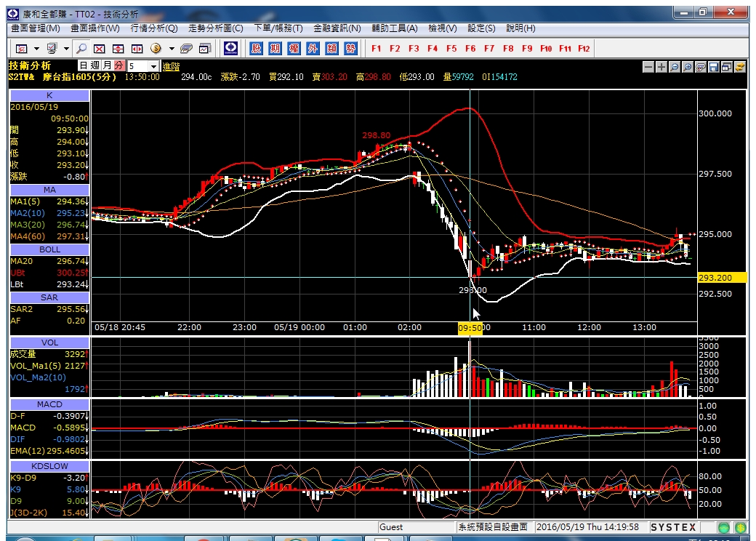This screenshot has width=756, height=541.
Task: Open the 下單/帳務(T) menu
Action: point(278,28)
